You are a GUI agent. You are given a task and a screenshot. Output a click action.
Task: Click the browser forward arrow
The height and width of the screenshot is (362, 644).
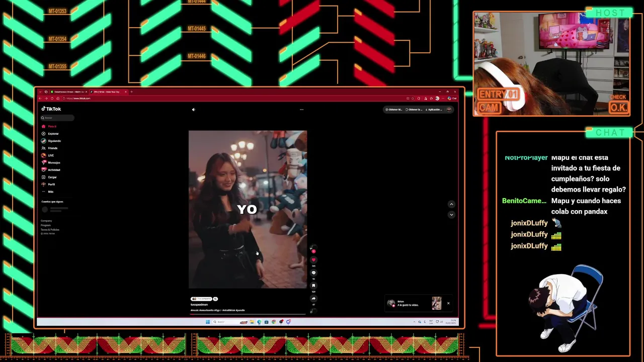click(x=46, y=99)
